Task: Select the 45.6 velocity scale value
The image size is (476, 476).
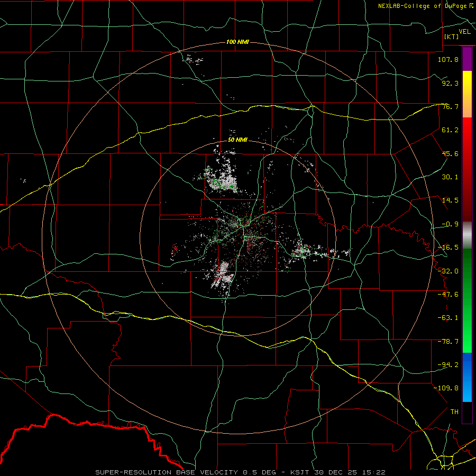Action: click(x=450, y=153)
